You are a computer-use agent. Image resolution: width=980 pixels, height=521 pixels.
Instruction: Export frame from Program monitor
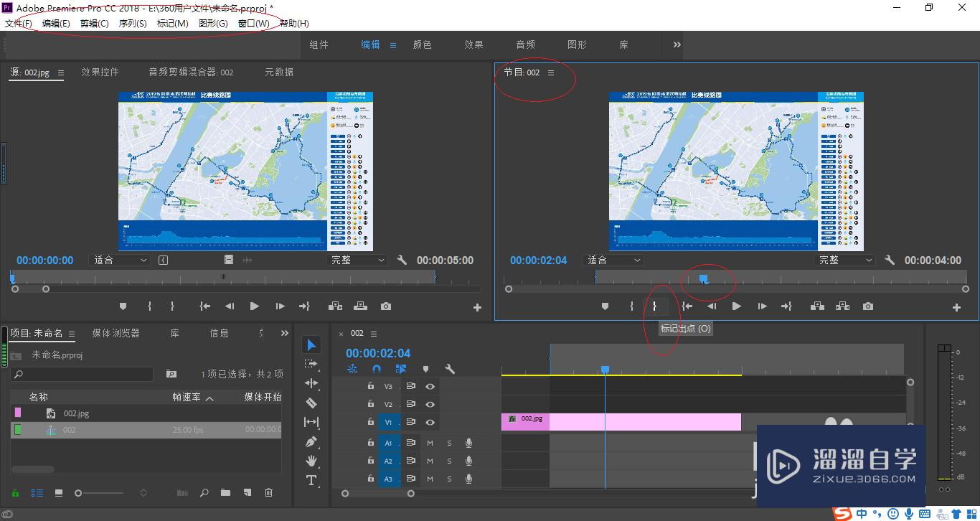coord(868,306)
